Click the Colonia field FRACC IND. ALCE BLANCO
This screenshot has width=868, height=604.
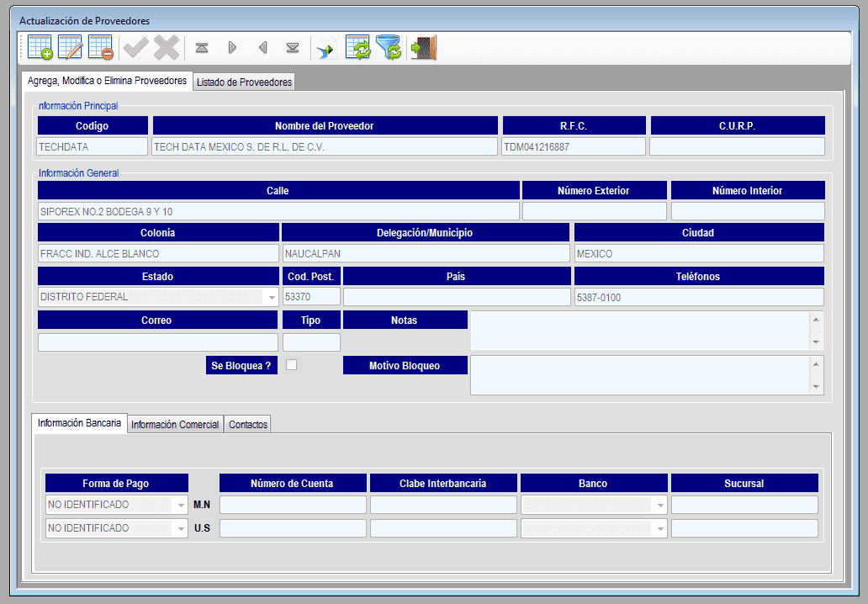click(x=158, y=253)
